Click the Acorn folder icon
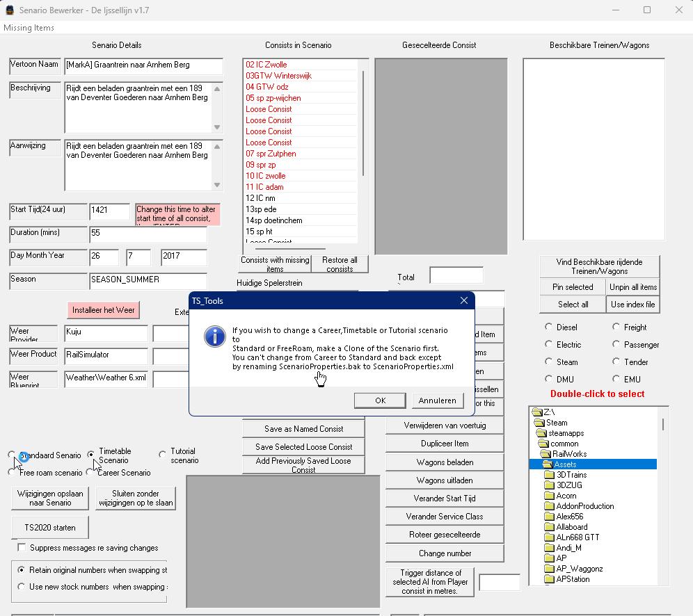693x616 pixels. (549, 496)
